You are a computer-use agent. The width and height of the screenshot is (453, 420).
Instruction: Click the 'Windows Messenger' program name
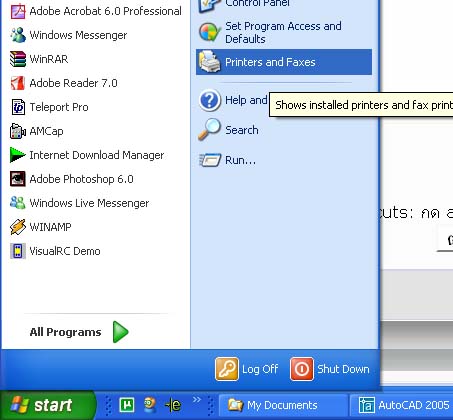[x=78, y=35]
